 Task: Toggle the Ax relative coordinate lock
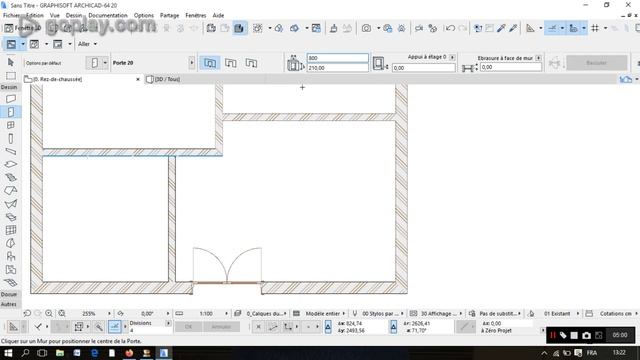point(328,327)
